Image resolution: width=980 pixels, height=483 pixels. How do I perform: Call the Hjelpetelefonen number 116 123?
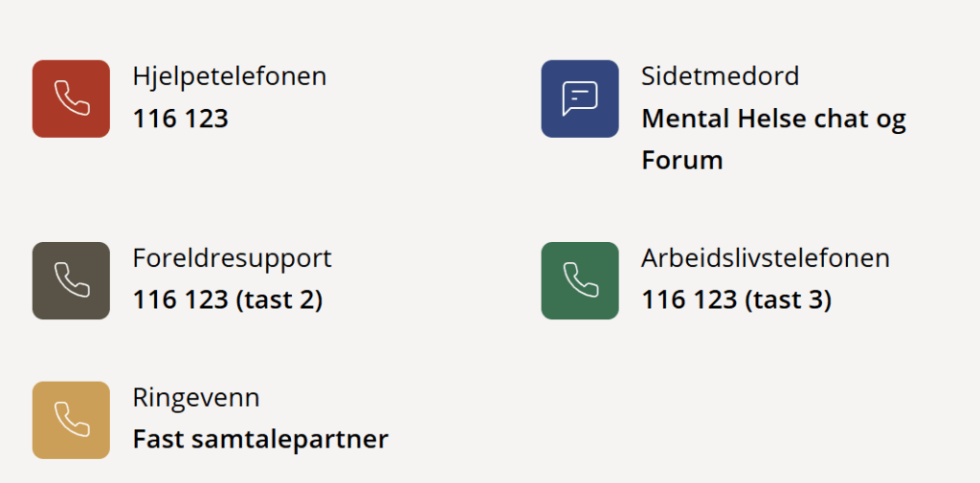(181, 119)
